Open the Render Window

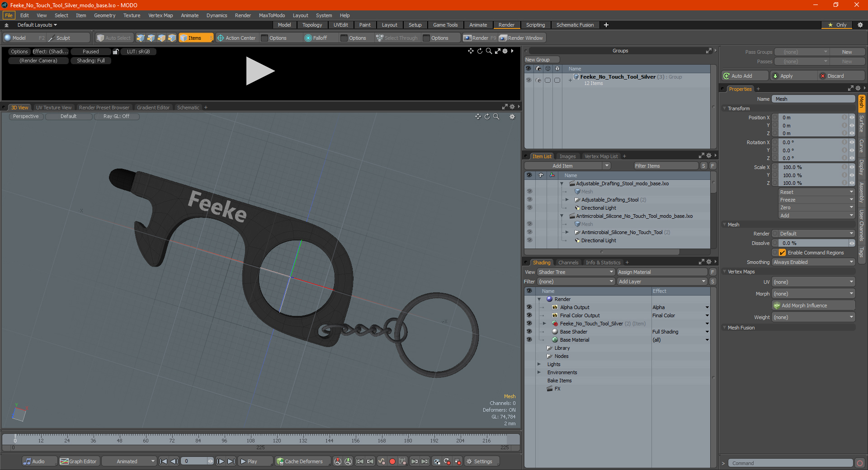click(521, 38)
